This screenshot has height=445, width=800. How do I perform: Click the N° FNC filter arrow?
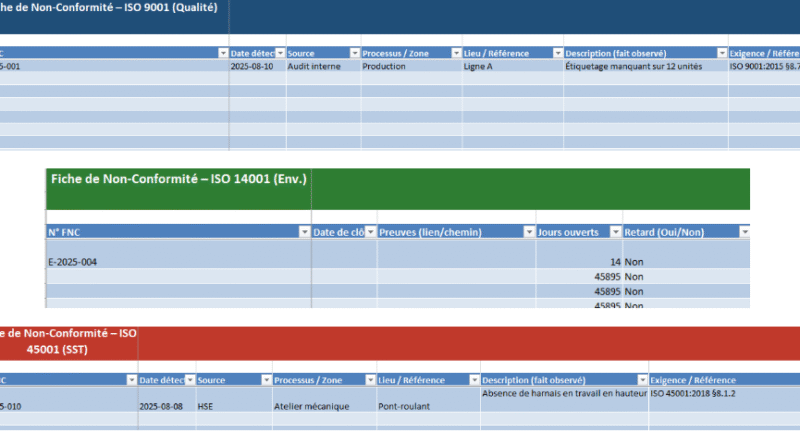(304, 232)
